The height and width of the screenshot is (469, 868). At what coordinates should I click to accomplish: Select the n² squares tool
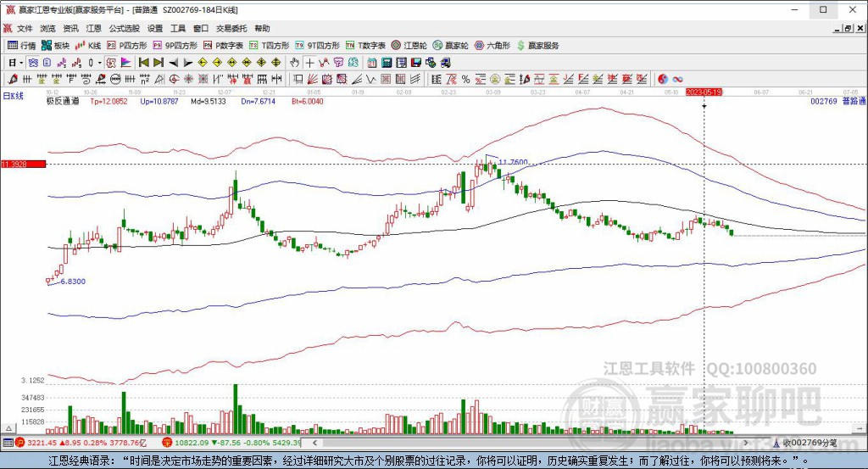pos(144,79)
